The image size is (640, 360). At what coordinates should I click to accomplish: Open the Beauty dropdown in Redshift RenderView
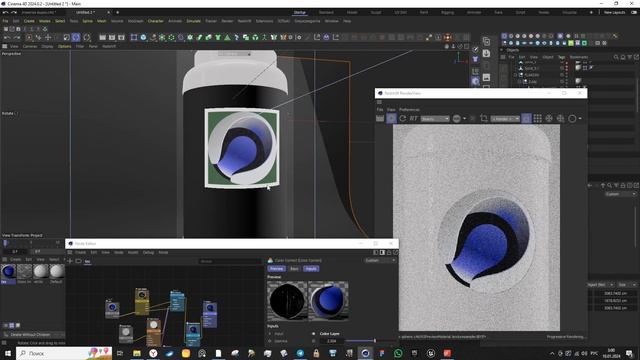[x=435, y=119]
